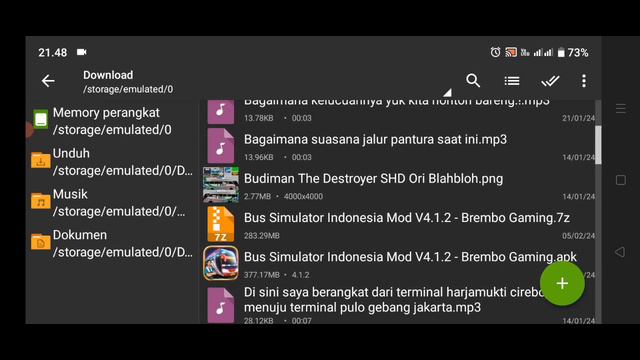The image size is (640, 360).
Task: Tap the audio icon of the 13.78KB mp3
Action: tap(221, 111)
